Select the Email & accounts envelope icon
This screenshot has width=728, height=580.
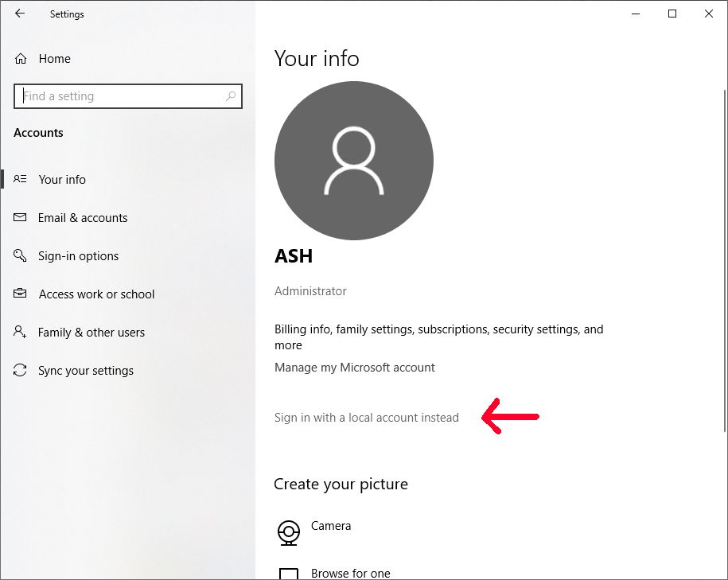[20, 217]
